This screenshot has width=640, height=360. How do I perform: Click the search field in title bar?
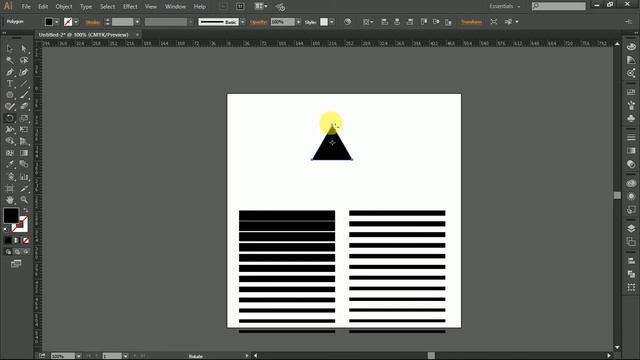click(559, 6)
